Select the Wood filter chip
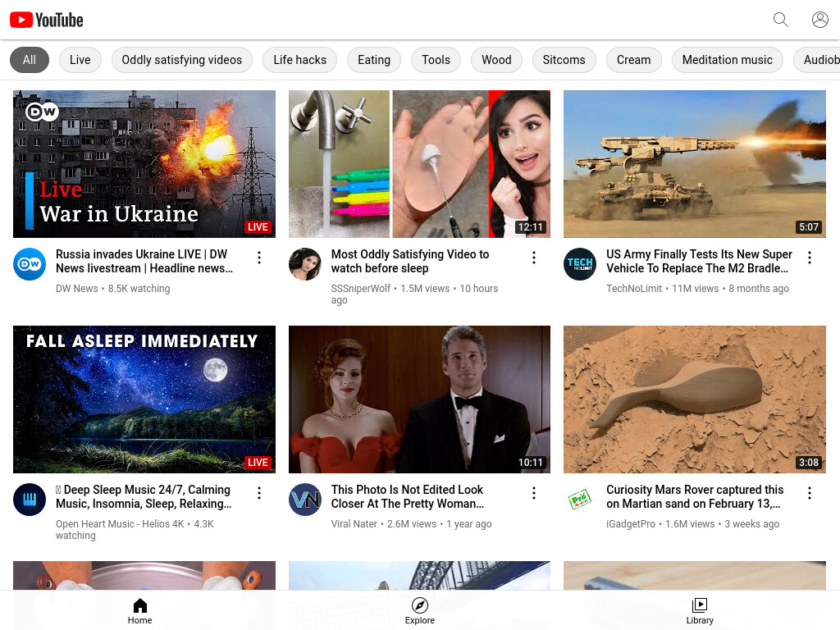Screen dimensions: 840x630 496,59
